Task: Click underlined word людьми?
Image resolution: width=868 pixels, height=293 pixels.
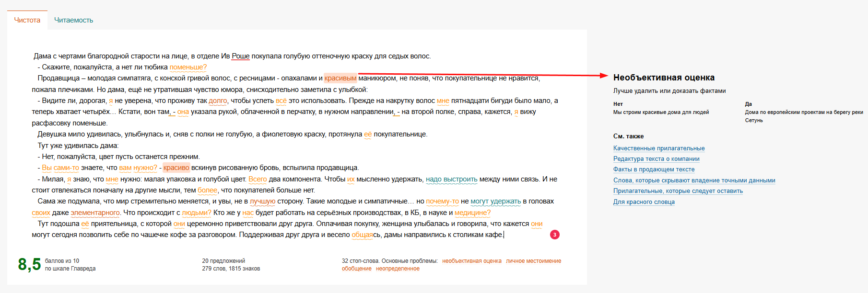Action: (197, 213)
